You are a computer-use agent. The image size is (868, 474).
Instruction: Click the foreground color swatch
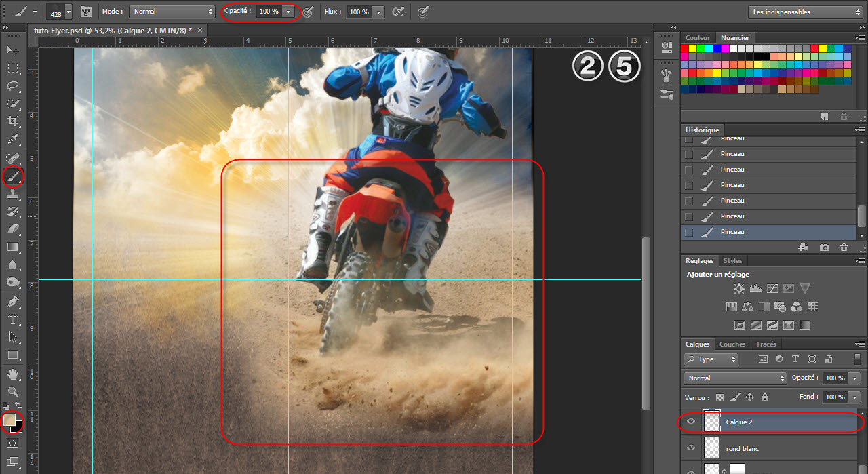[9, 420]
